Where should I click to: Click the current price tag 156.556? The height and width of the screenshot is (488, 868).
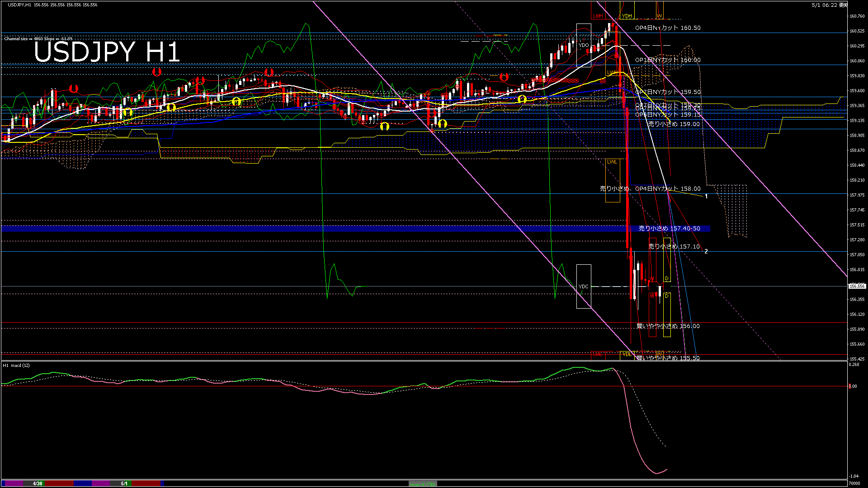point(857,286)
